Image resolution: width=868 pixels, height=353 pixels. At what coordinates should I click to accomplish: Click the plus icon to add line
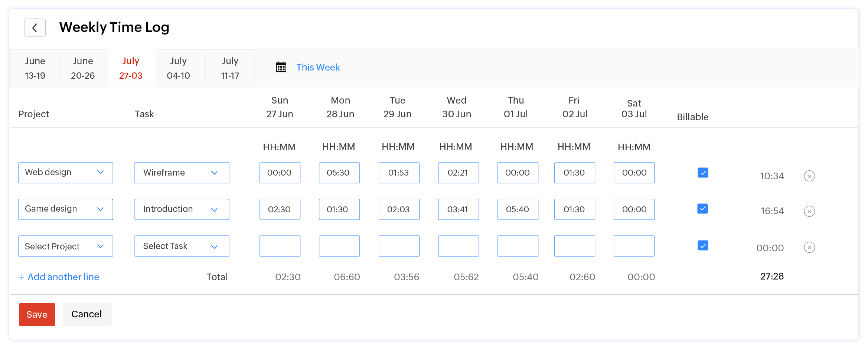pyautogui.click(x=21, y=277)
